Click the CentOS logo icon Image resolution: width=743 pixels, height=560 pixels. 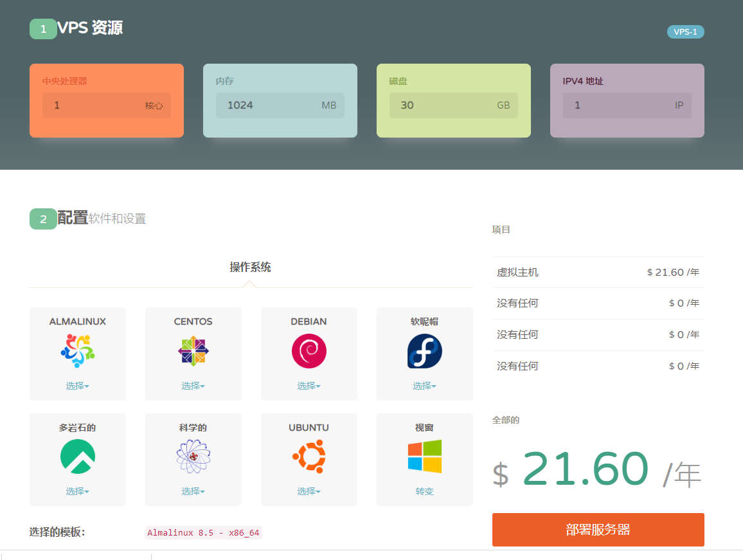[193, 351]
